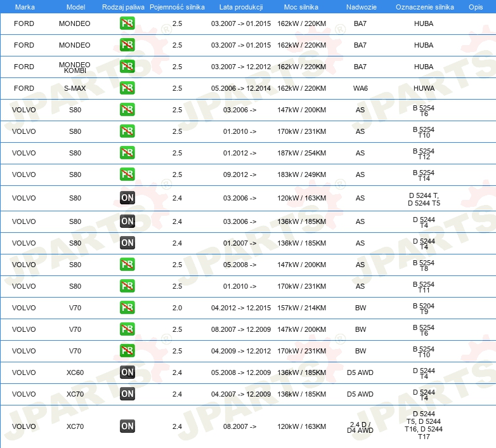Click the Lata produkcji column header

[241, 7]
